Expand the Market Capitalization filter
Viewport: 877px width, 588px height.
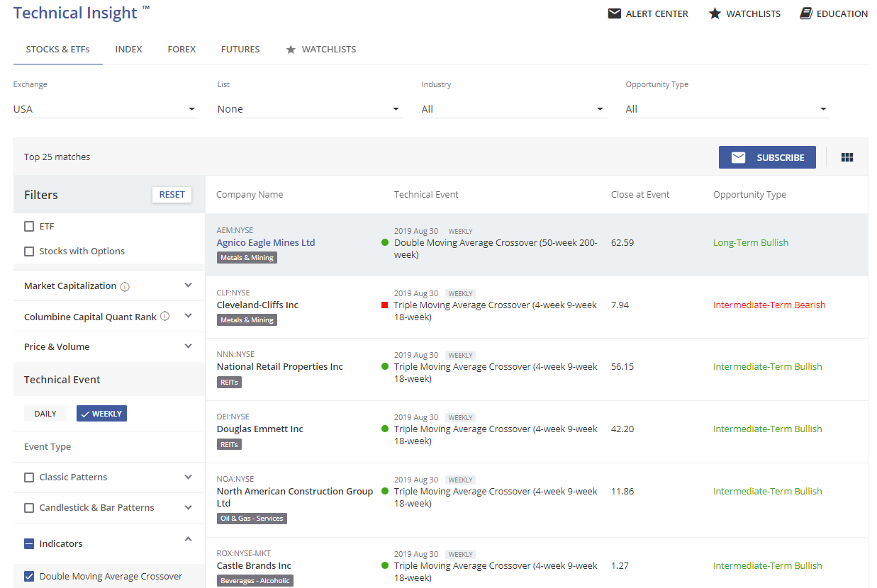188,285
